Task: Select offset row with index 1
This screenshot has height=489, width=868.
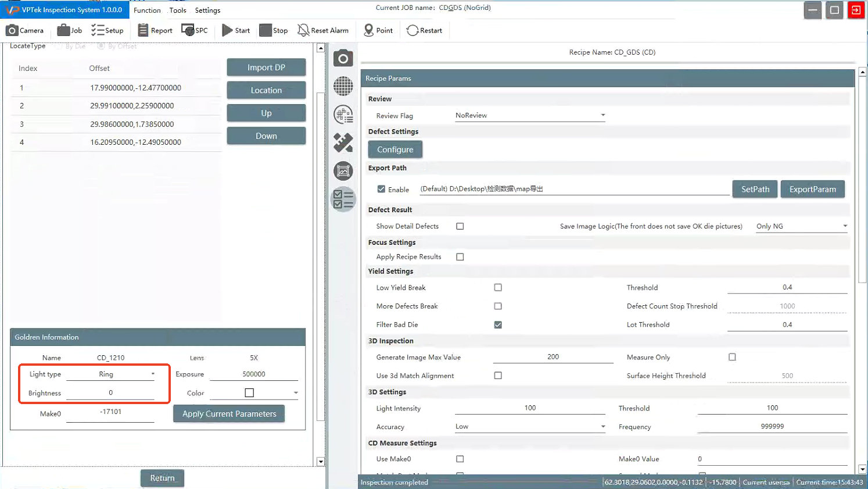Action: (x=116, y=88)
